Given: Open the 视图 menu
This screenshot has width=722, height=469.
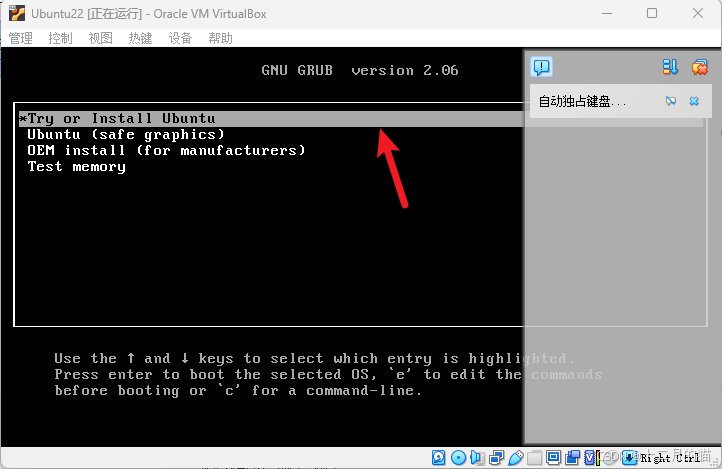Looking at the screenshot, I should point(100,38).
